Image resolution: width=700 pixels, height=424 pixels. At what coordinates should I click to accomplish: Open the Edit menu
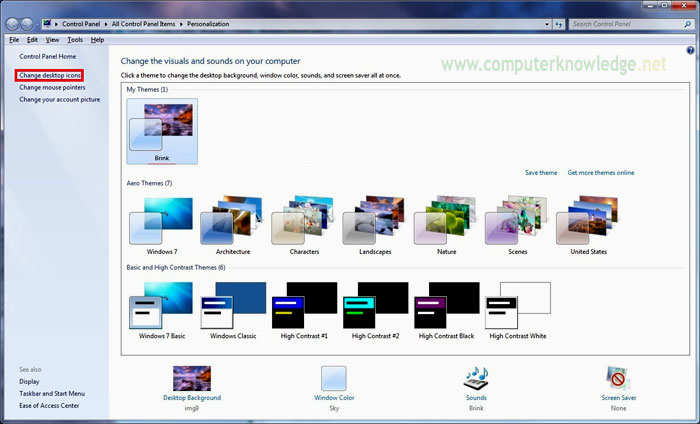click(32, 40)
